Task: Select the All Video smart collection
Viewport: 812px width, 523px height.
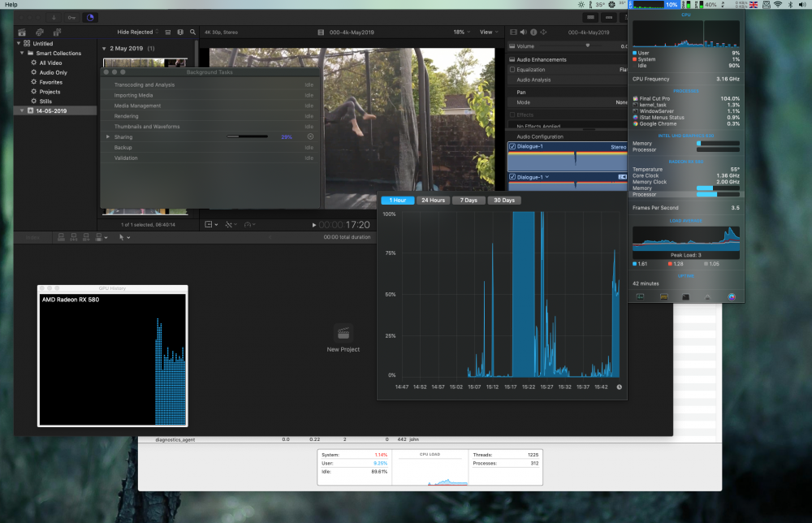Action: (x=50, y=63)
